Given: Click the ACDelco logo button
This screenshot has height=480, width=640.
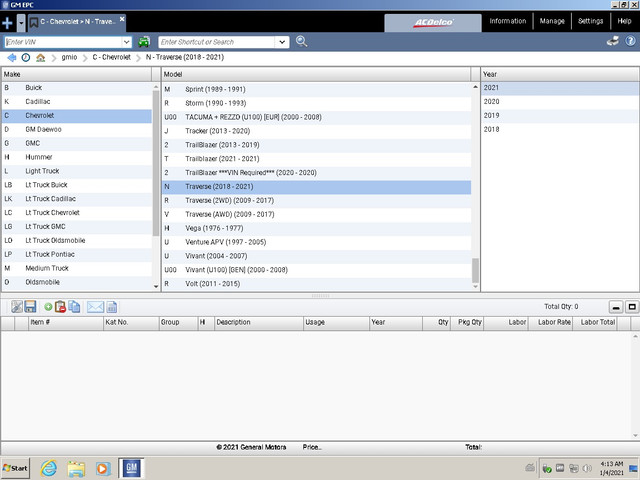Looking at the screenshot, I should click(433, 22).
